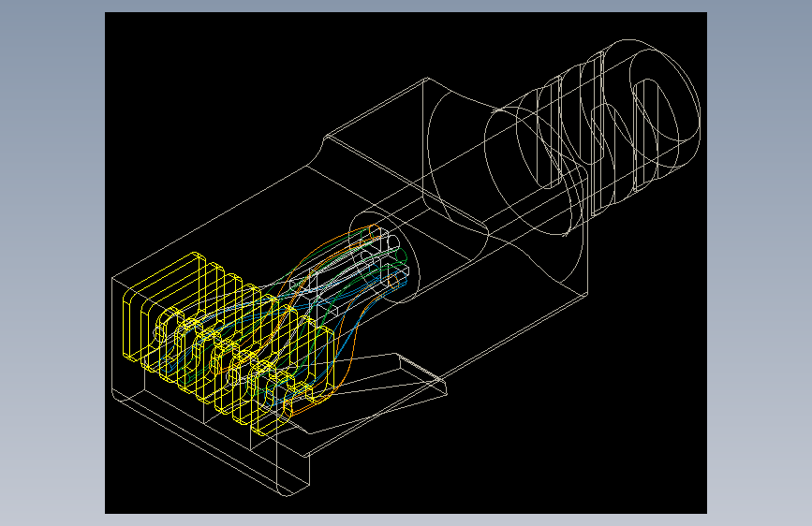Open the RJ45 connector wireframe preview image
Image resolution: width=812 pixels, height=526 pixels.
(x=406, y=263)
